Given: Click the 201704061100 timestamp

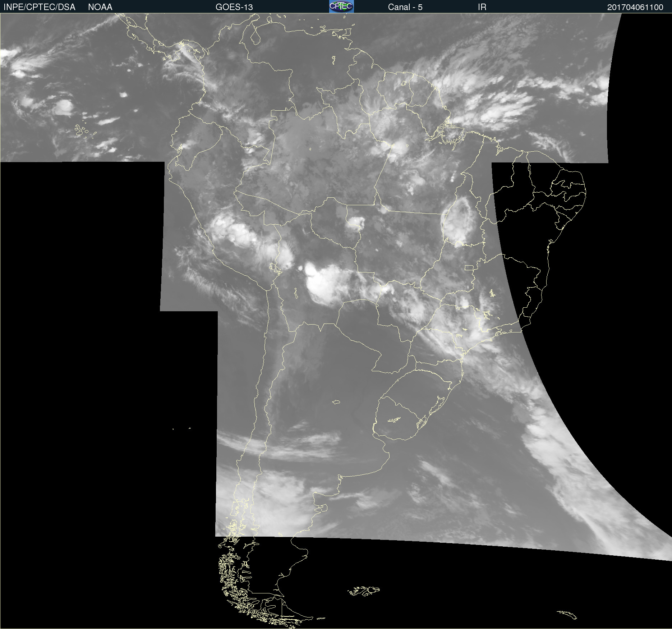Looking at the screenshot, I should coord(635,7).
